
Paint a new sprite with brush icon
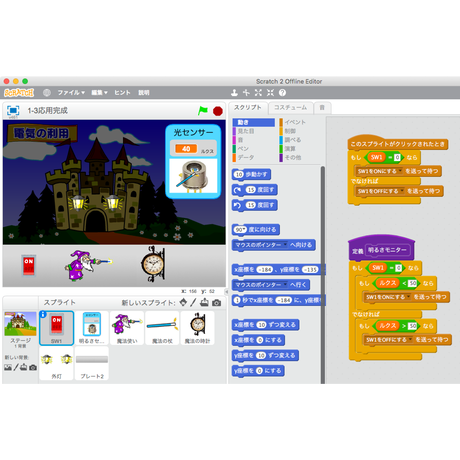tap(193, 302)
